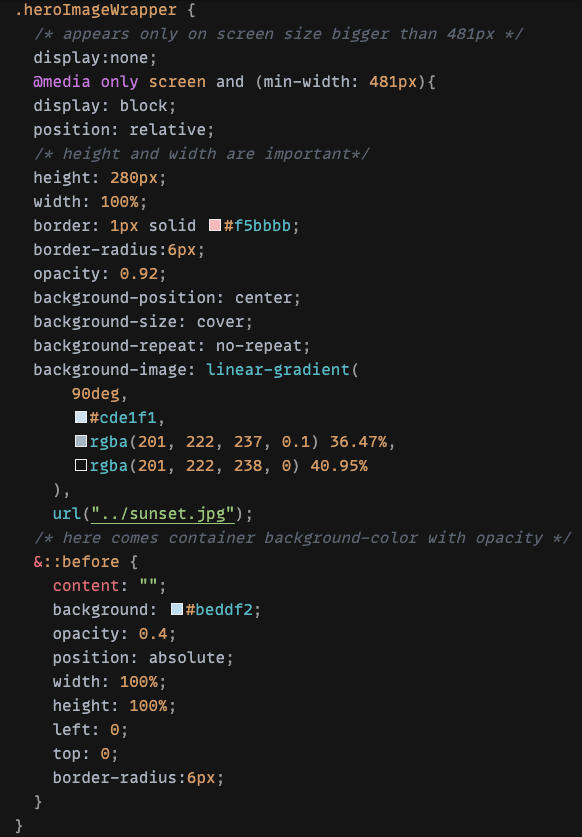
Task: Click the position: relative line
Action: 123,130
